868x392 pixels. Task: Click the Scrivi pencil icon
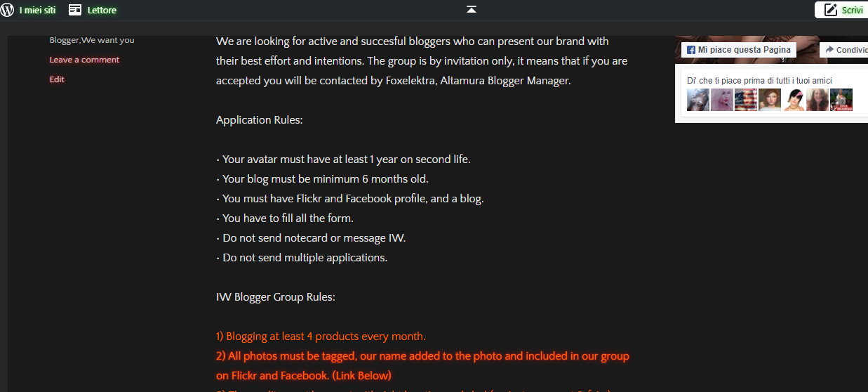831,10
